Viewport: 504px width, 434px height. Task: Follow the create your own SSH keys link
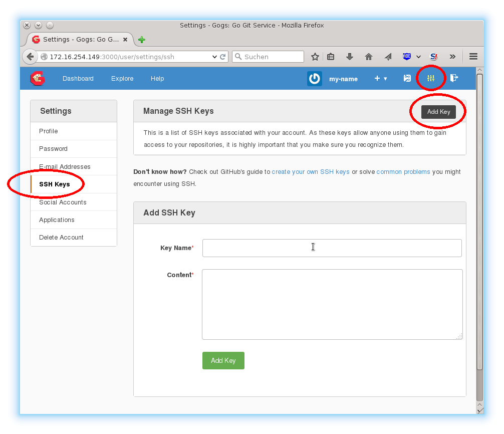click(x=311, y=171)
